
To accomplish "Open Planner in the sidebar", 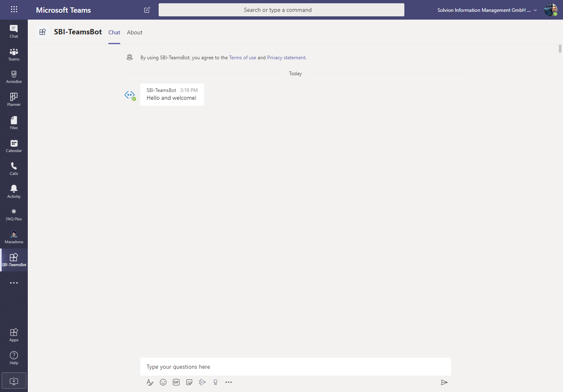I will point(14,100).
